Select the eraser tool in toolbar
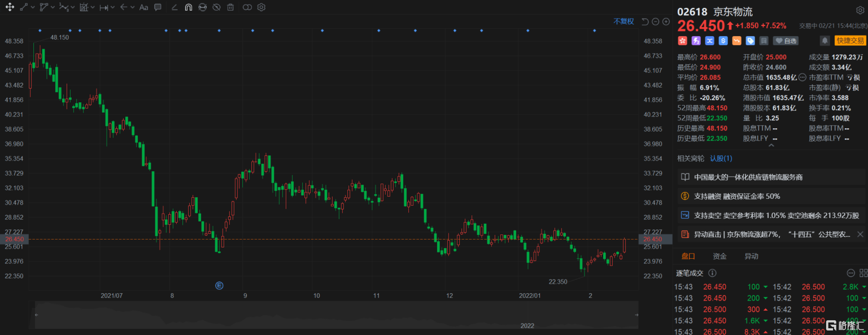The width and height of the screenshot is (868, 335). (x=175, y=7)
